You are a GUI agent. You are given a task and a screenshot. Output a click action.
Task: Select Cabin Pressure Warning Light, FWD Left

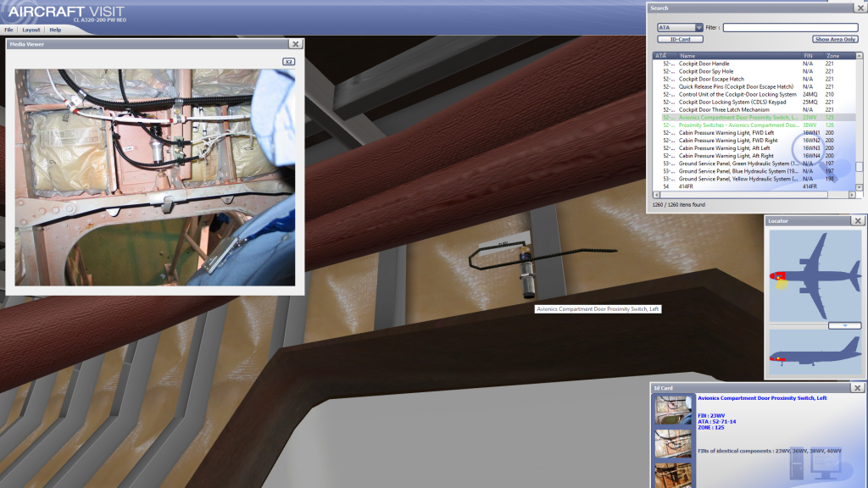[754, 133]
